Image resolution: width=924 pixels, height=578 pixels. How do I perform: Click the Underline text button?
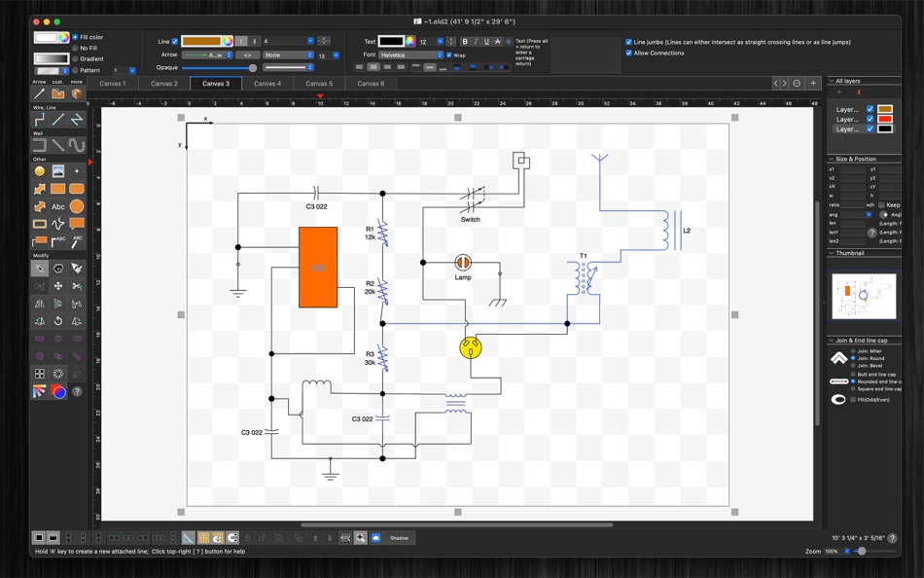tap(486, 42)
